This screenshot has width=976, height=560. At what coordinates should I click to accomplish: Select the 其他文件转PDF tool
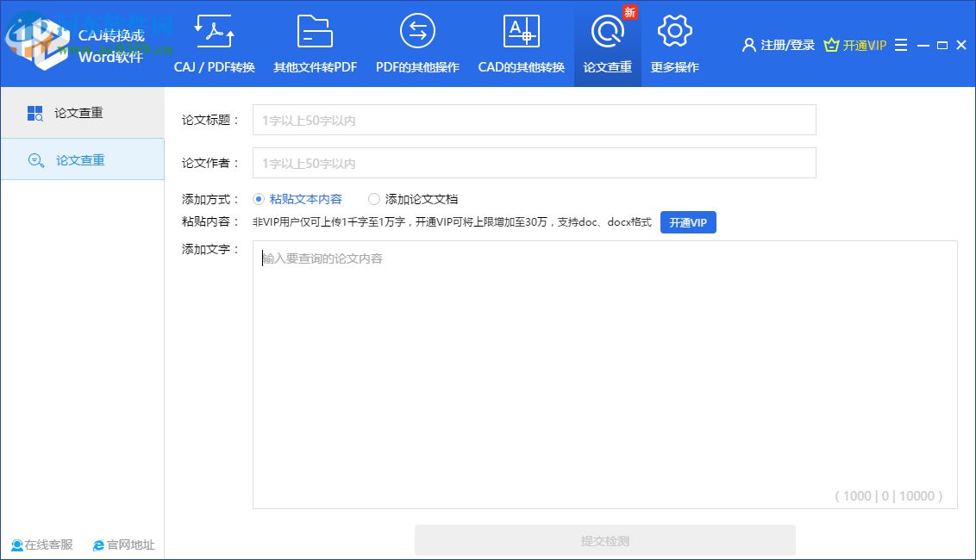(314, 43)
